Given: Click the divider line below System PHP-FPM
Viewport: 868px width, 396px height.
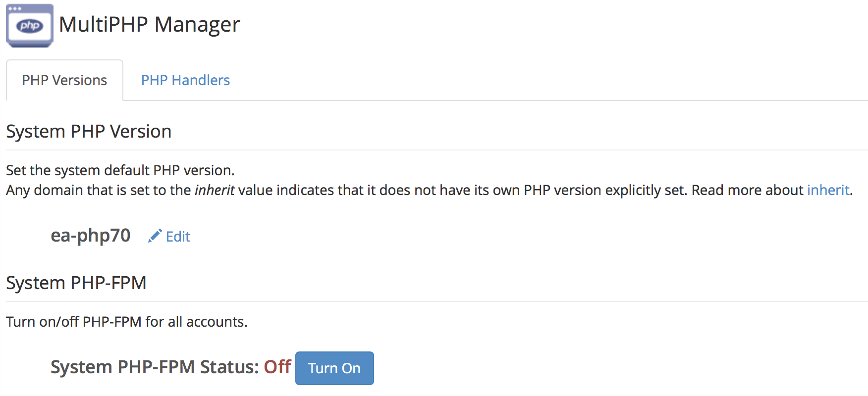Looking at the screenshot, I should [x=436, y=301].
